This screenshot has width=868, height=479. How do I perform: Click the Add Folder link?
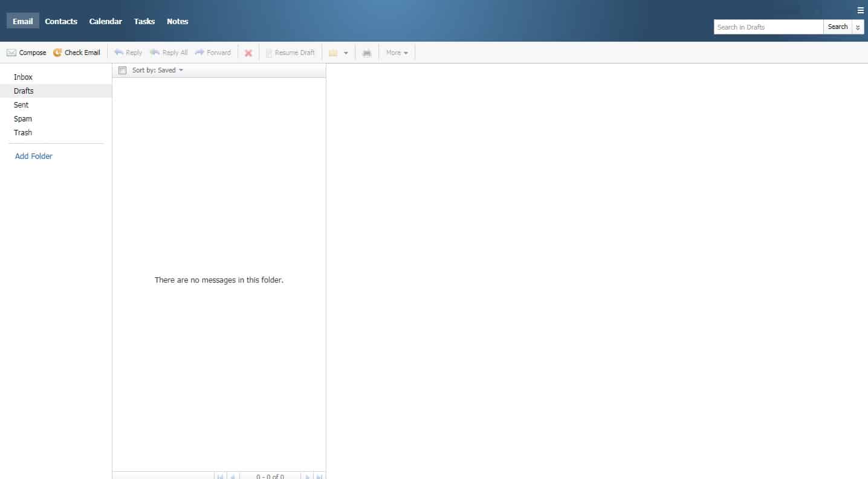(33, 156)
